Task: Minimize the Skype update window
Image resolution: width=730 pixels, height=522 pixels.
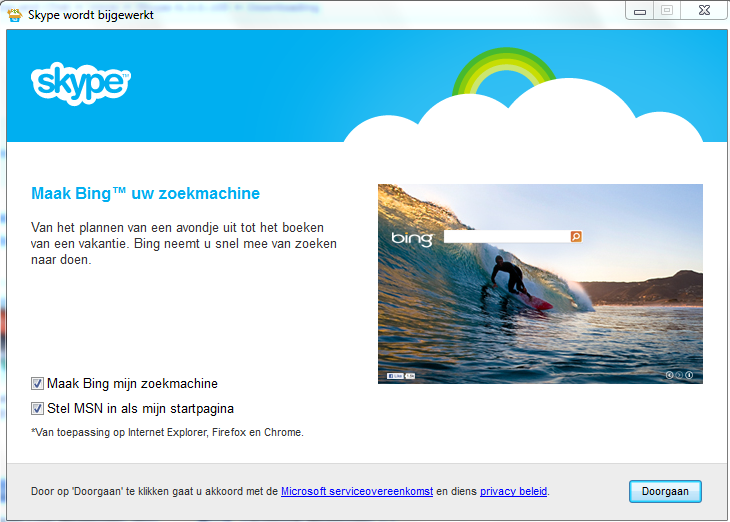Action: click(640, 11)
